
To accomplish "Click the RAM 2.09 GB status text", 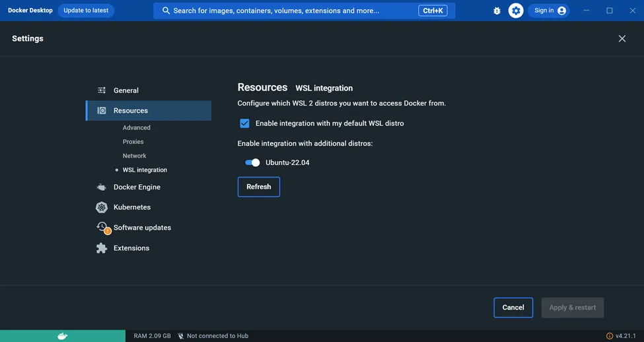I will coord(152,336).
